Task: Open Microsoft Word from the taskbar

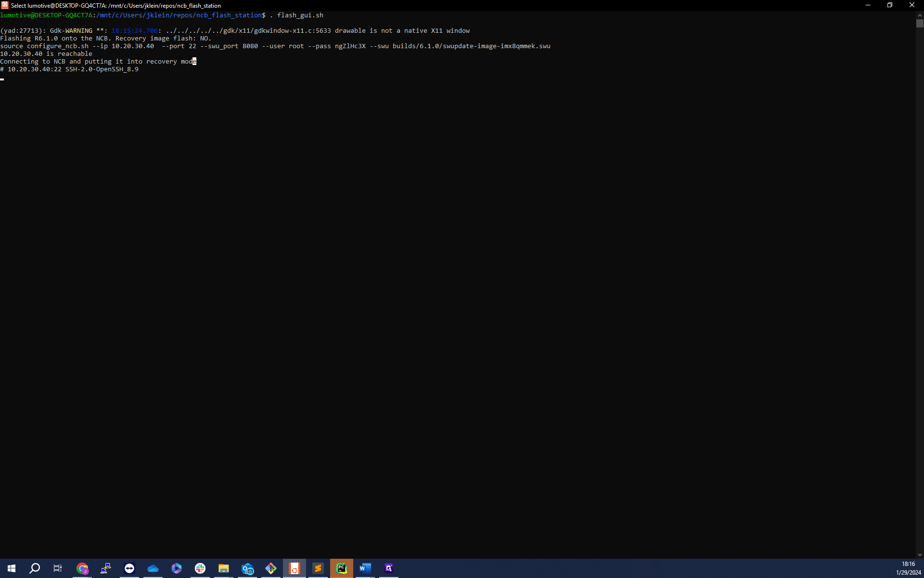Action: (365, 568)
